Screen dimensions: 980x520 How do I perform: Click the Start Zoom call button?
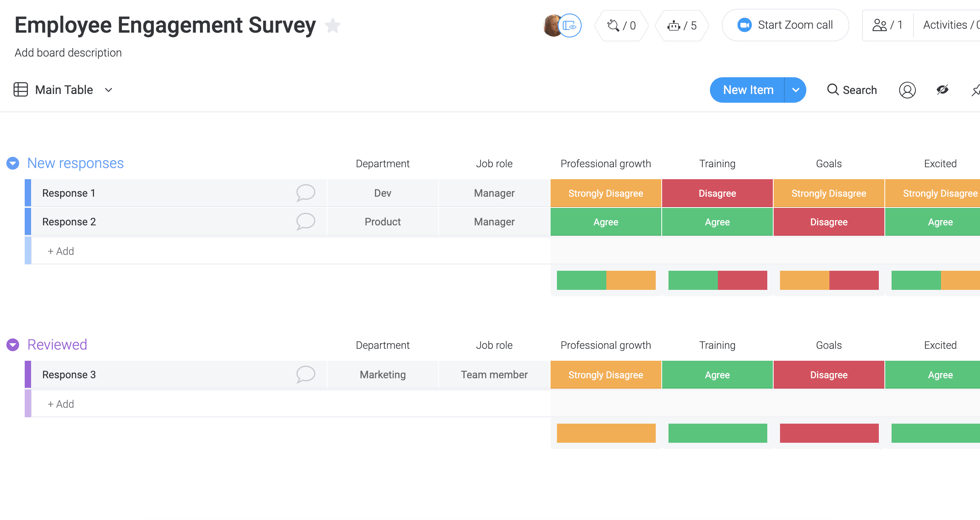[x=786, y=25]
